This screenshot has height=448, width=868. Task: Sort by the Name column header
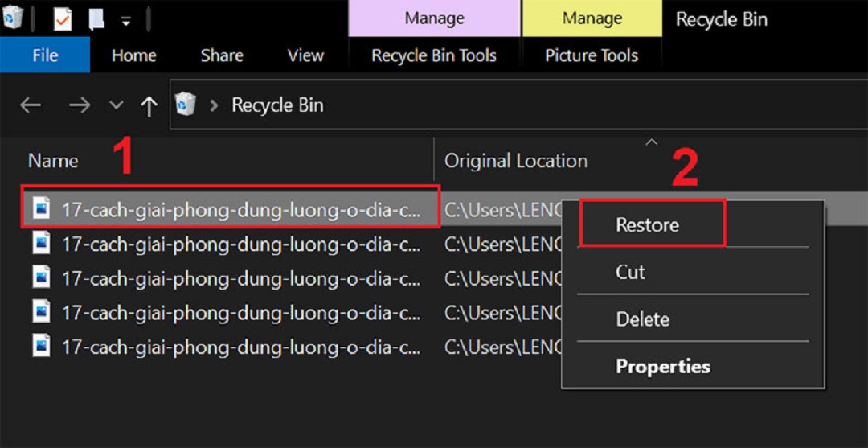[x=53, y=161]
